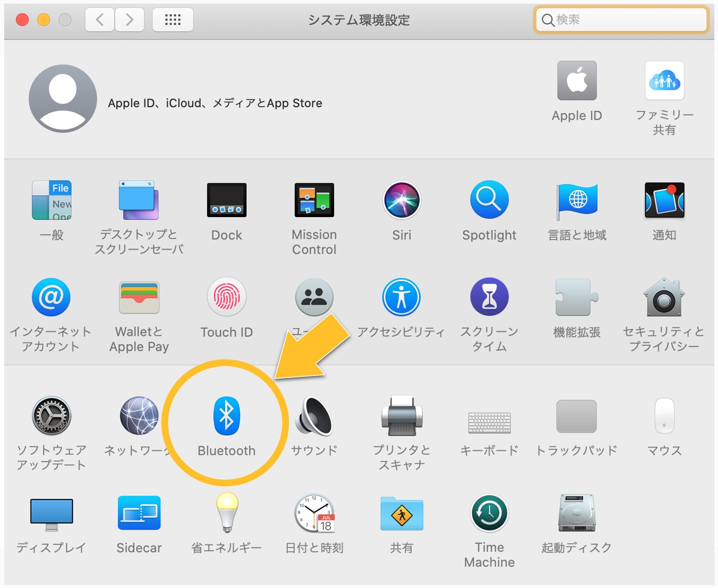
Task: Open 省エネルギー (Energy Saver) preferences
Action: [227, 513]
